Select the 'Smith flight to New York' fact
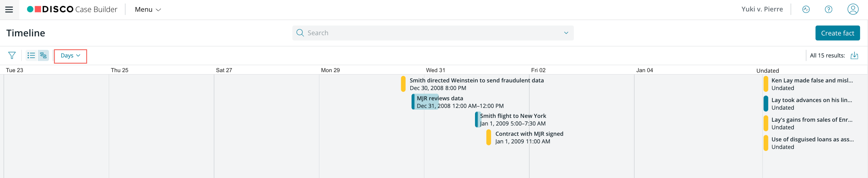 pyautogui.click(x=511, y=120)
